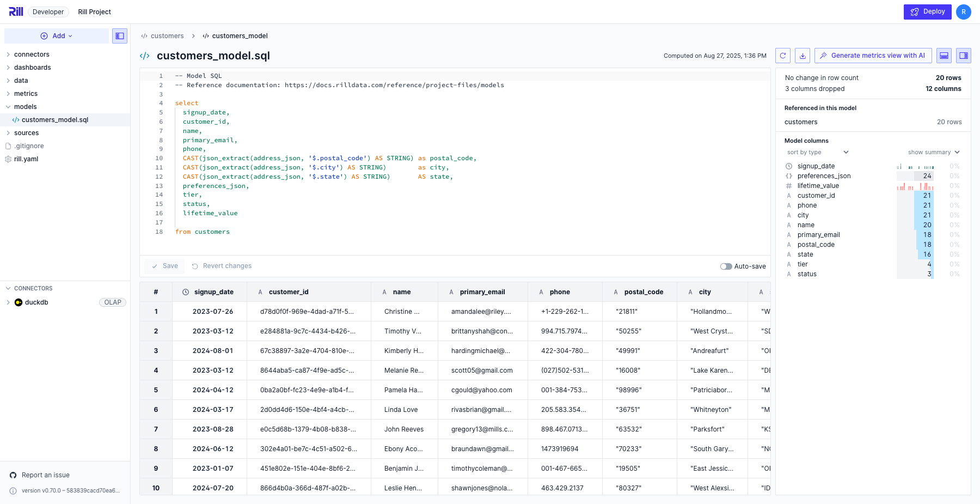Image resolution: width=980 pixels, height=504 pixels.
Task: Open the sort by type dropdown
Action: tap(817, 153)
